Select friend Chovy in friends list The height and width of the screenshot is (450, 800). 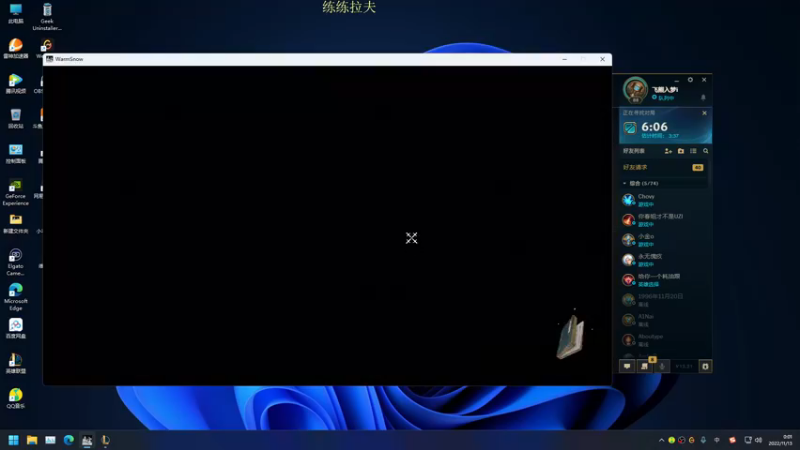(663, 200)
